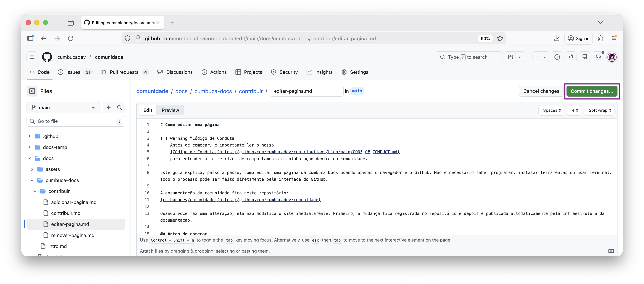
Task: Open intro.md in file tree
Action: click(x=58, y=246)
